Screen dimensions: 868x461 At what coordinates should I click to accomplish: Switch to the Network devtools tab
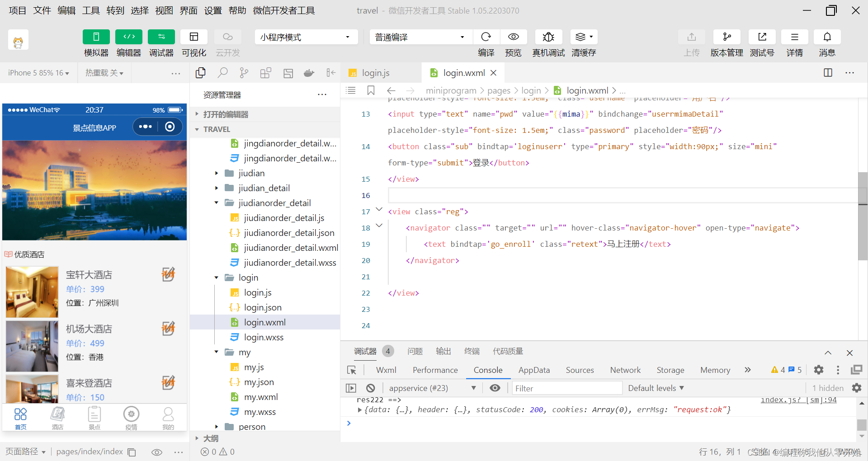[625, 370]
